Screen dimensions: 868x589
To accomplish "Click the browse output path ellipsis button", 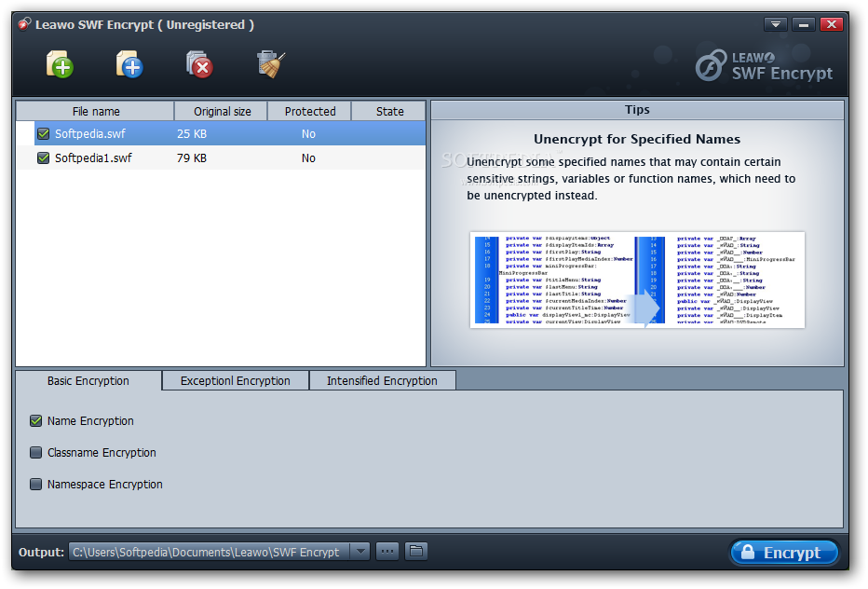I will click(387, 552).
